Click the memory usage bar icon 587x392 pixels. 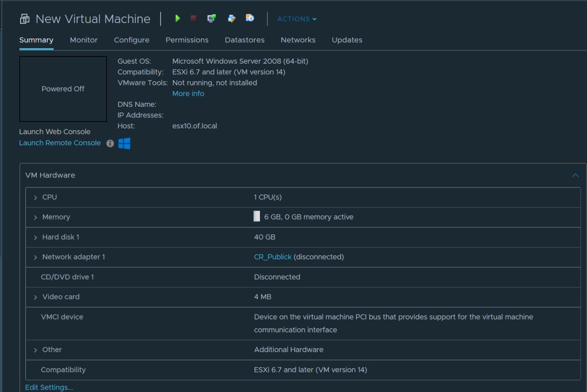click(257, 217)
